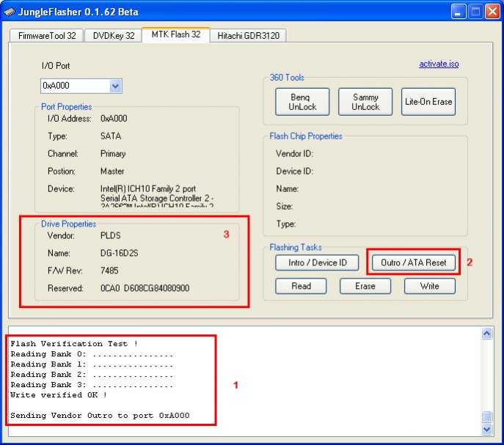The height and width of the screenshot is (445, 504).
Task: Click the Vendor ID label in Flash Chip Properties
Action: 294,153
